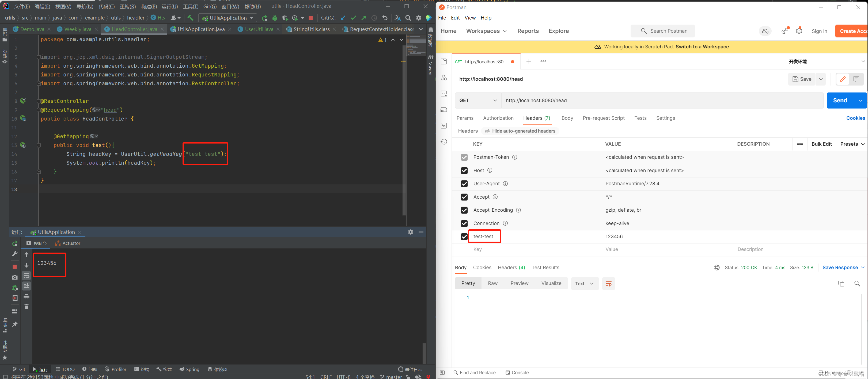
Task: Toggle the Accept-Encoding header checkbox
Action: 464,210
